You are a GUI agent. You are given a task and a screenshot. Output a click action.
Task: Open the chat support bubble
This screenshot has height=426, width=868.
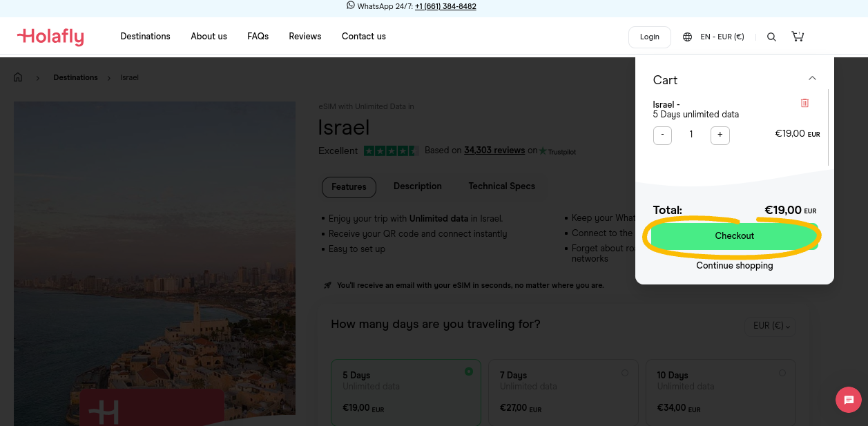(x=849, y=400)
